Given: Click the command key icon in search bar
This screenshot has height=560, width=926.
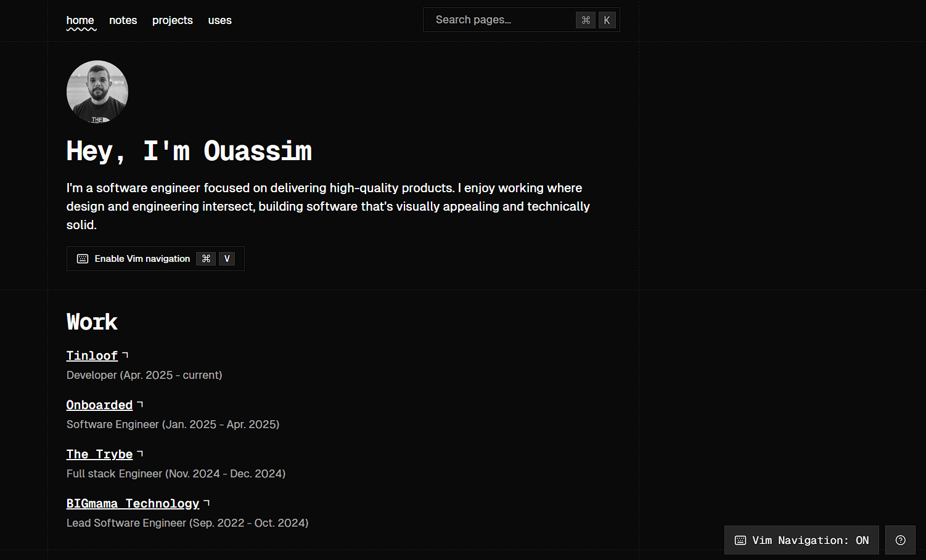Looking at the screenshot, I should [x=586, y=20].
